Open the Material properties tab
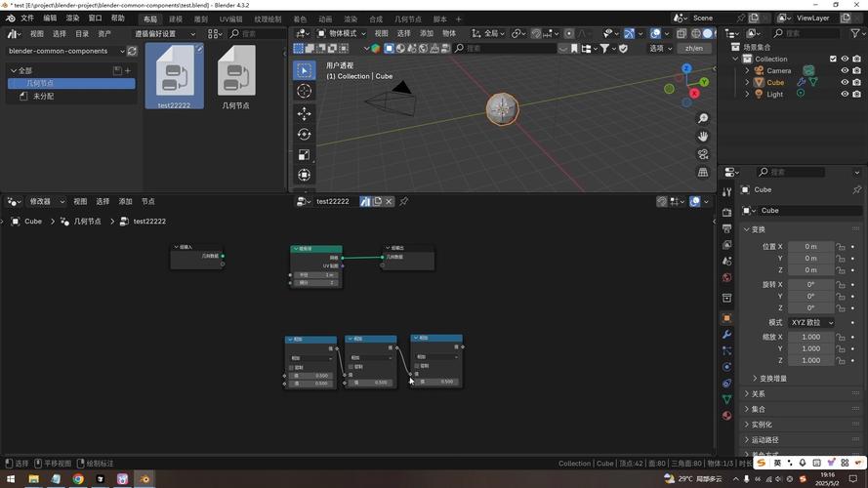Viewport: 868px width, 488px height. (726, 416)
